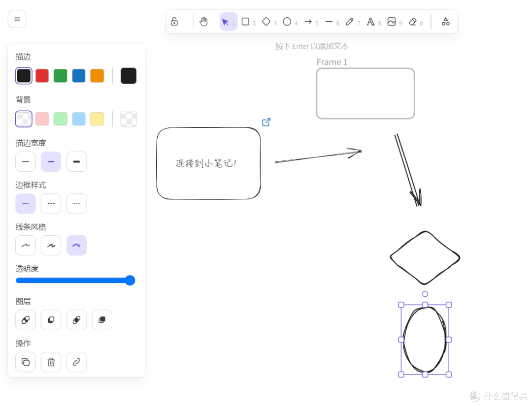
Task: Pick the diamond shape tool
Action: (x=266, y=22)
